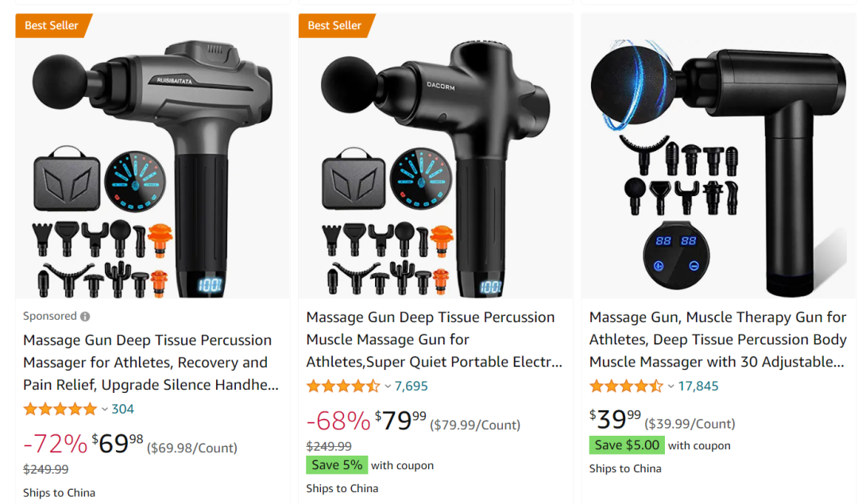Image resolution: width=858 pixels, height=504 pixels.
Task: Expand rating chevron next to 304
Action: [x=105, y=410]
